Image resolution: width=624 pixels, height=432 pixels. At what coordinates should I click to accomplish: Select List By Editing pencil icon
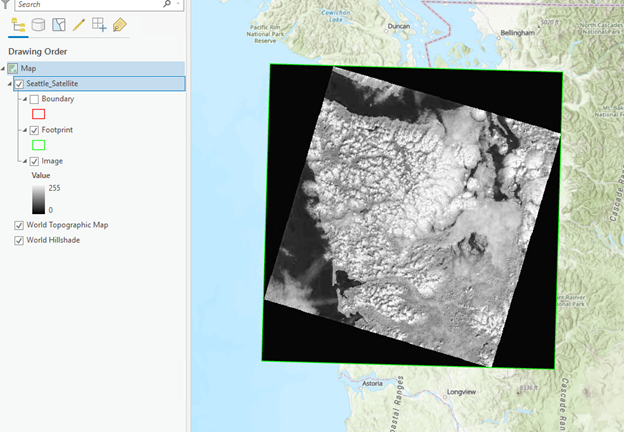(79, 25)
